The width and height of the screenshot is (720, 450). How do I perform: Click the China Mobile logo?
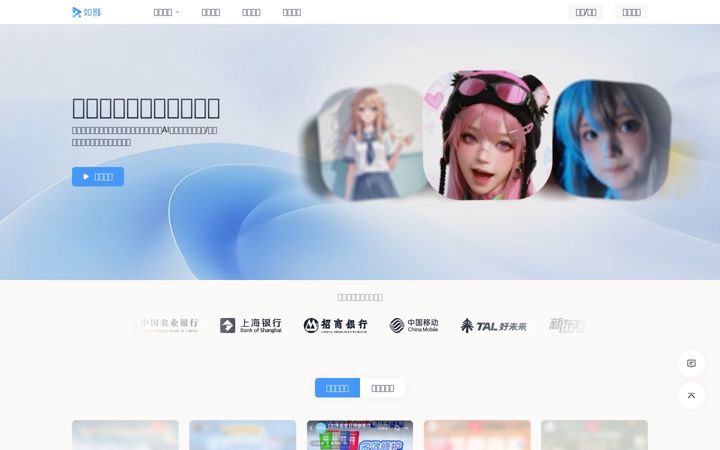click(414, 326)
